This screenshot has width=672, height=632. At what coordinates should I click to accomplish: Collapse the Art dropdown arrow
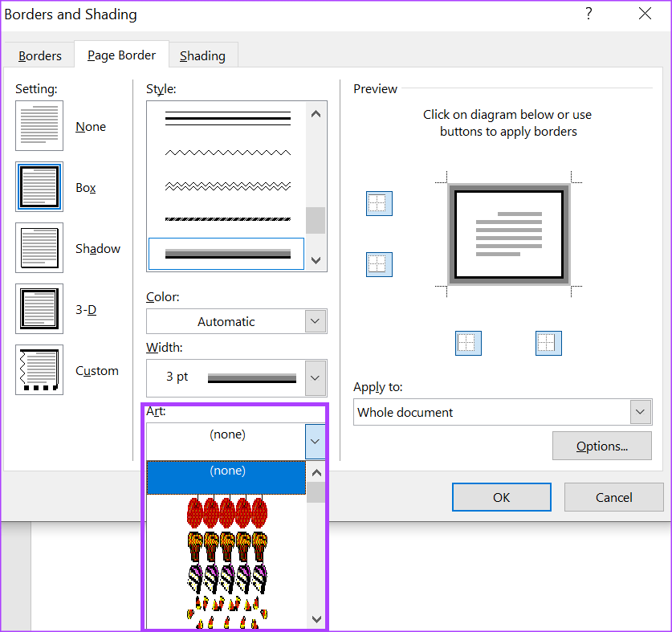[315, 442]
